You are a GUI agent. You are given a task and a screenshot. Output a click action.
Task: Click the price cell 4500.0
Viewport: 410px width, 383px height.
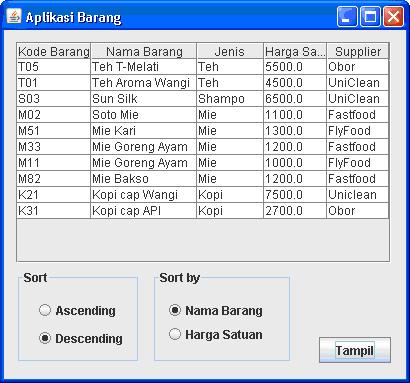(295, 83)
